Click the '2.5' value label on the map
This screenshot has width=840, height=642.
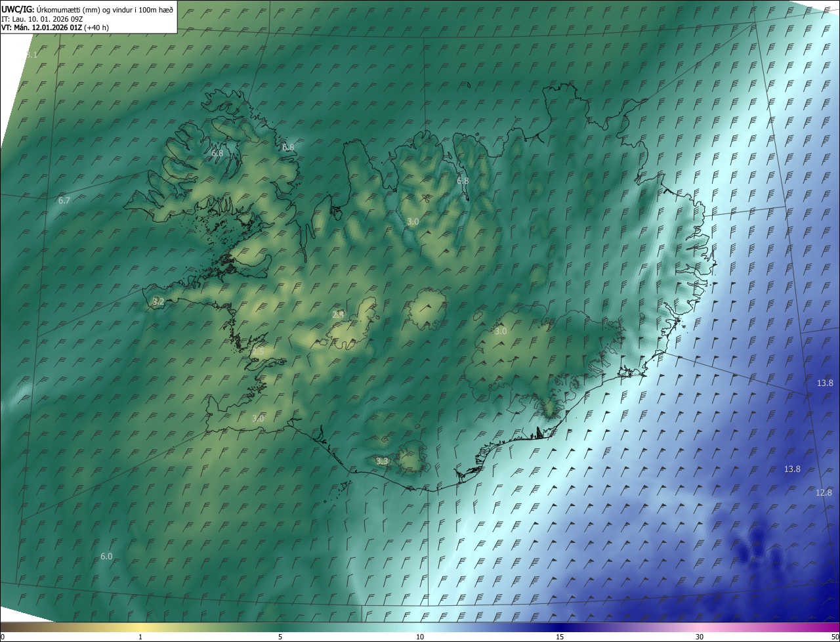point(258,352)
